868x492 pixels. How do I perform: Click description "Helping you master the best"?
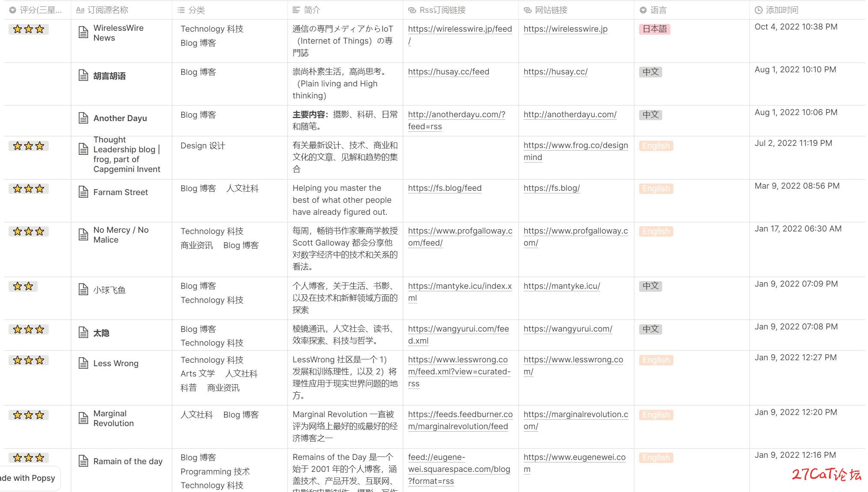pos(342,200)
